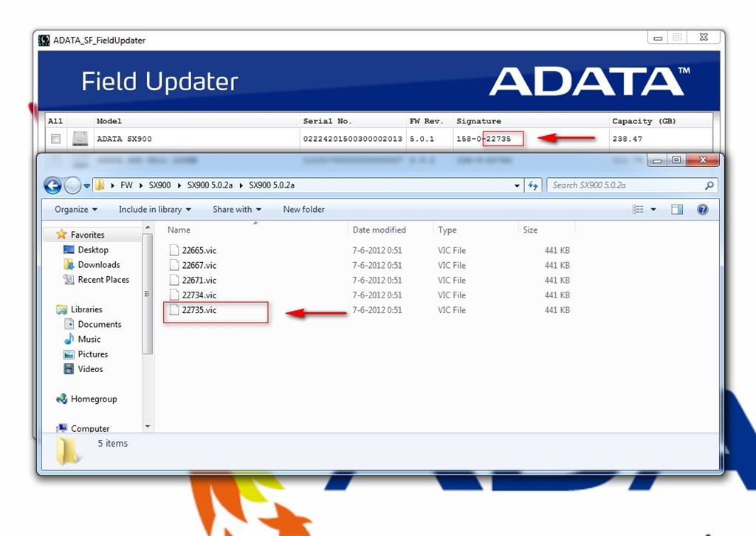Select FW in the address breadcrumb

(x=126, y=185)
